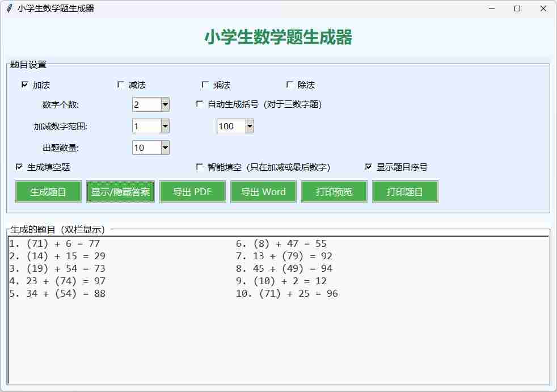557x392 pixels.
Task: Disable the 生成填空题 checkbox
Action: pyautogui.click(x=20, y=167)
